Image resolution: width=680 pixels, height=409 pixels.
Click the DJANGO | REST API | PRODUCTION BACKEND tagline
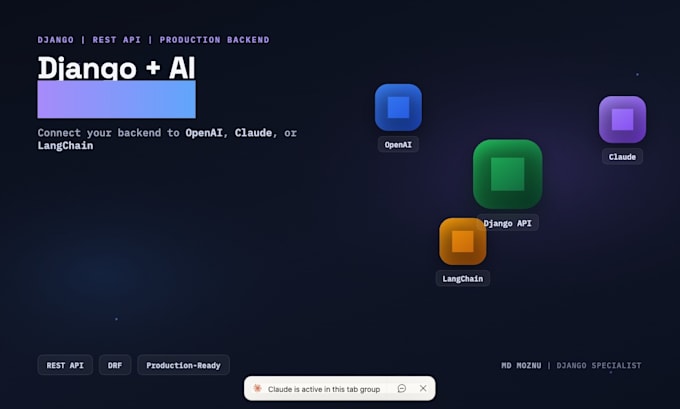(x=154, y=40)
